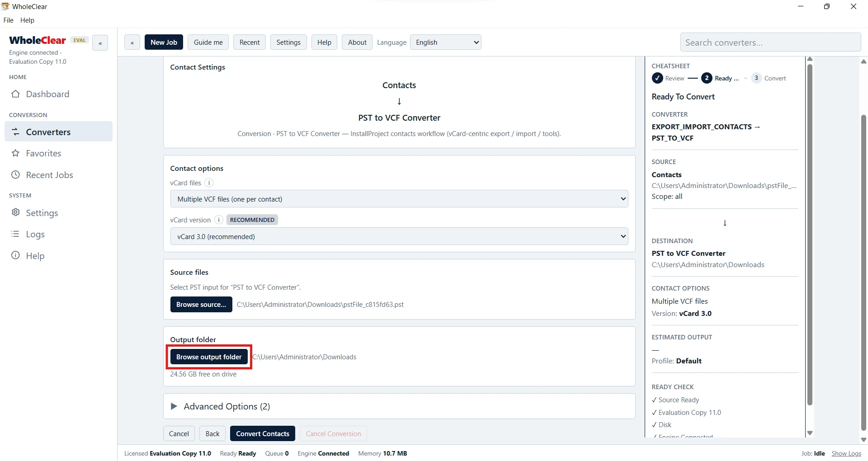This screenshot has width=868, height=461.
Task: Click the Logs list icon
Action: tap(15, 234)
